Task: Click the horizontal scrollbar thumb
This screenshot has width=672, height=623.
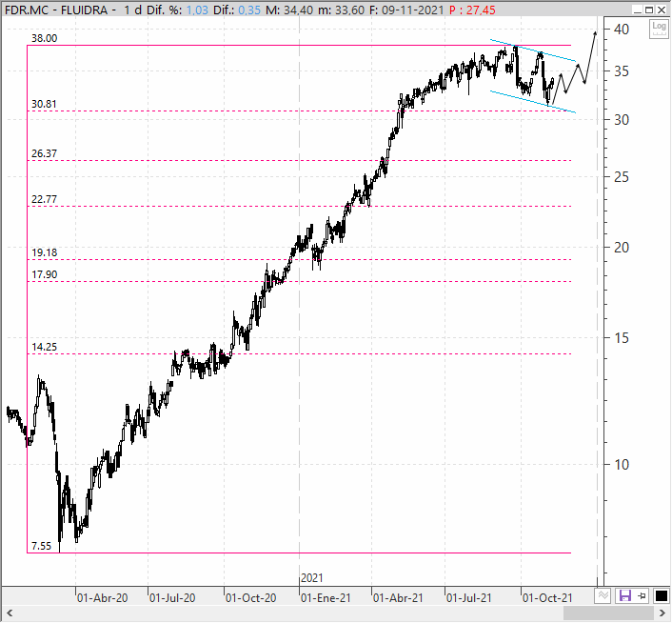Action: tap(608, 613)
